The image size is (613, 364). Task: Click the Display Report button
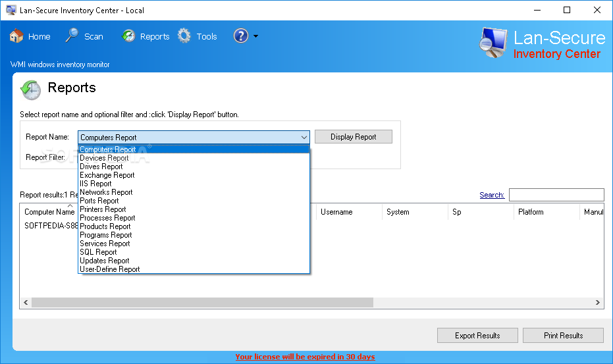coord(354,137)
